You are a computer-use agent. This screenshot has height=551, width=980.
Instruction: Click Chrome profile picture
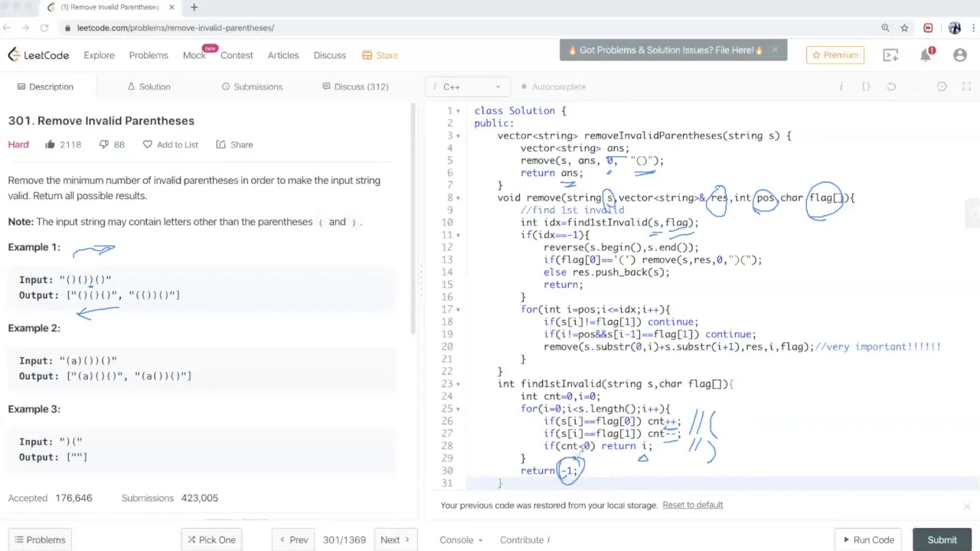954,28
